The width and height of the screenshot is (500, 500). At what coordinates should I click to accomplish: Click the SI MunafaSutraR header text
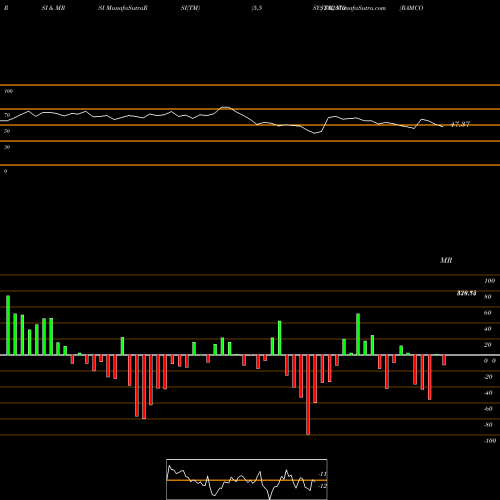click(123, 8)
